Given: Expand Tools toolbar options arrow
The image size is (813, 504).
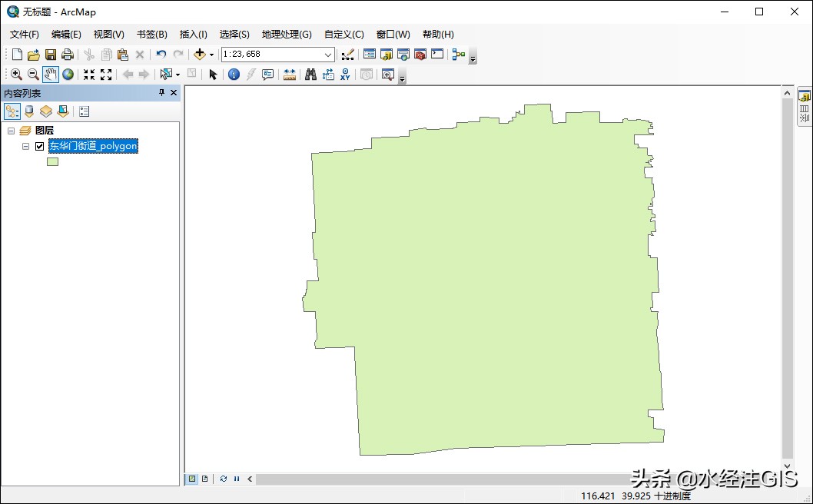Looking at the screenshot, I should click(x=402, y=77).
